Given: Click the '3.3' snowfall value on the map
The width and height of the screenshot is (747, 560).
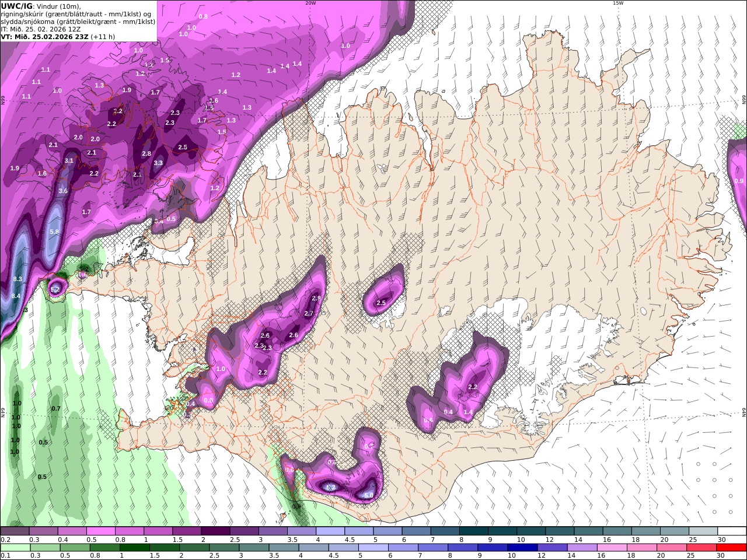Looking at the screenshot, I should click(x=158, y=163).
